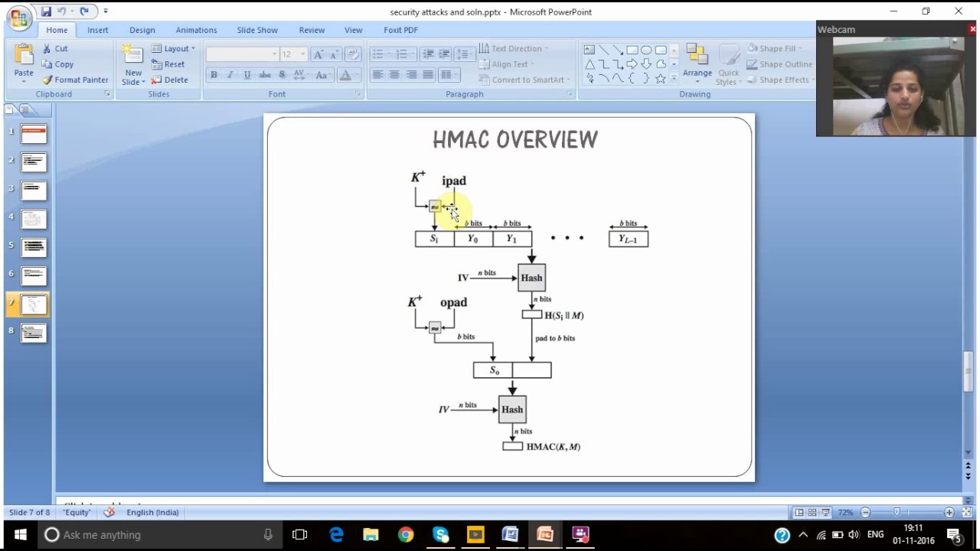Open the Design tab
The height and width of the screenshot is (551, 980).
[142, 30]
